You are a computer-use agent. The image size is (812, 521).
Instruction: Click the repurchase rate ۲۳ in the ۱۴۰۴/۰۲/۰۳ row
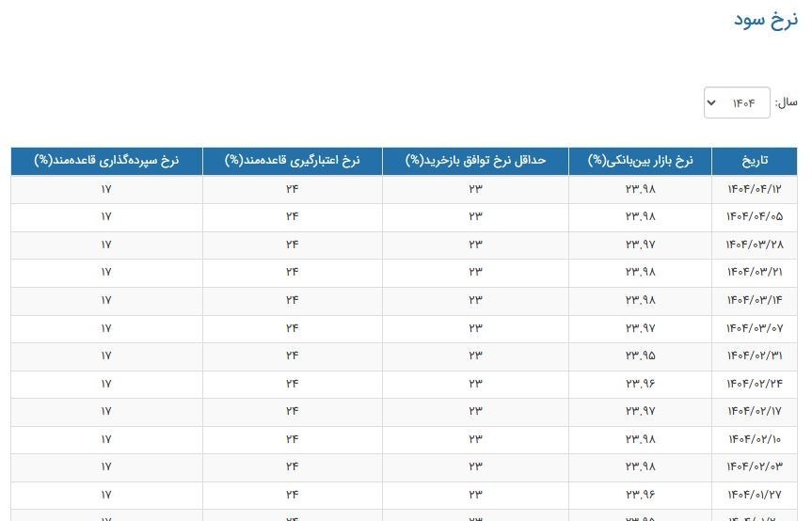(475, 467)
